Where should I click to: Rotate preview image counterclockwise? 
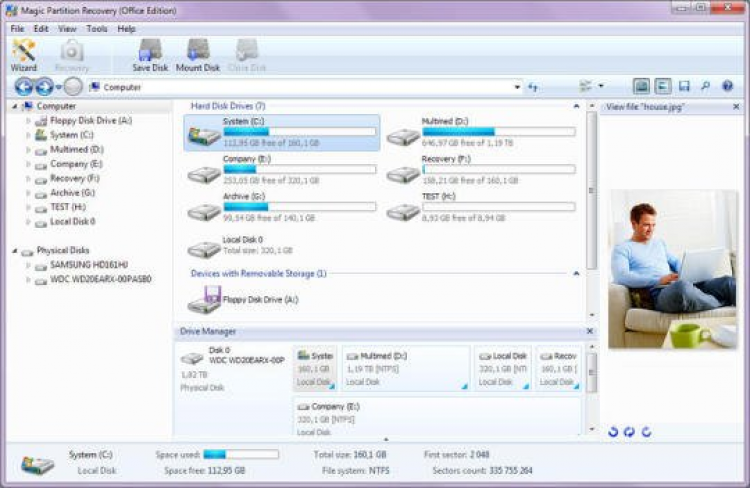pos(613,432)
